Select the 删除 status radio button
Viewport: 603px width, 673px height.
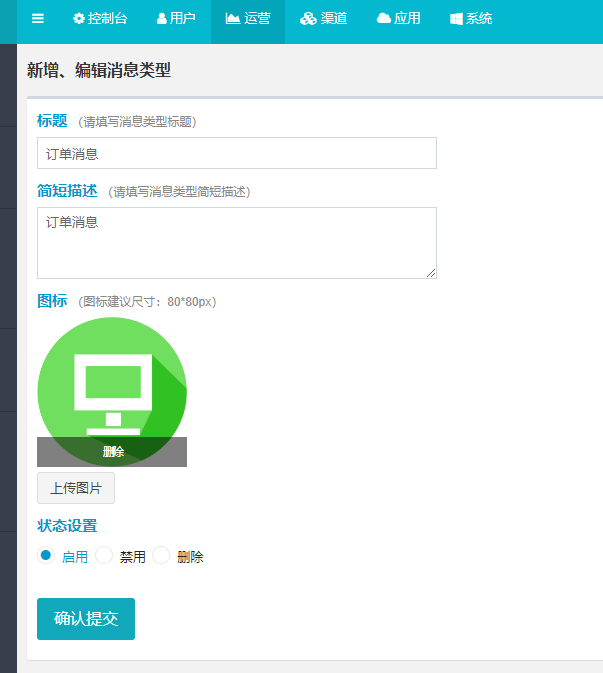coord(161,555)
